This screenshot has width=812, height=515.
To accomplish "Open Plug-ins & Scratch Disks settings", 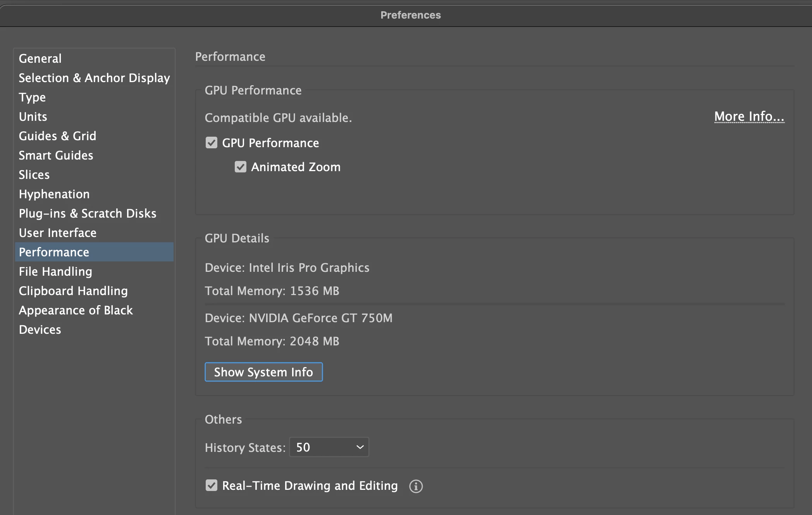I will (x=88, y=213).
